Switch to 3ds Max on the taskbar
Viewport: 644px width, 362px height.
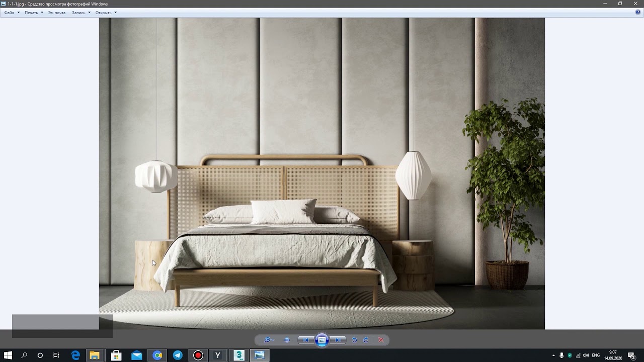(239, 355)
